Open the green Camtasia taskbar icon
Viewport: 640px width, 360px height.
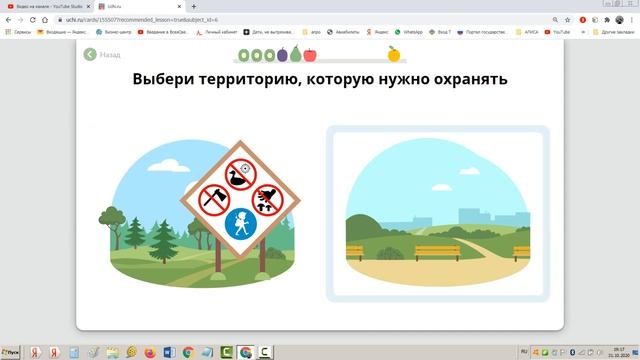pos(226,352)
